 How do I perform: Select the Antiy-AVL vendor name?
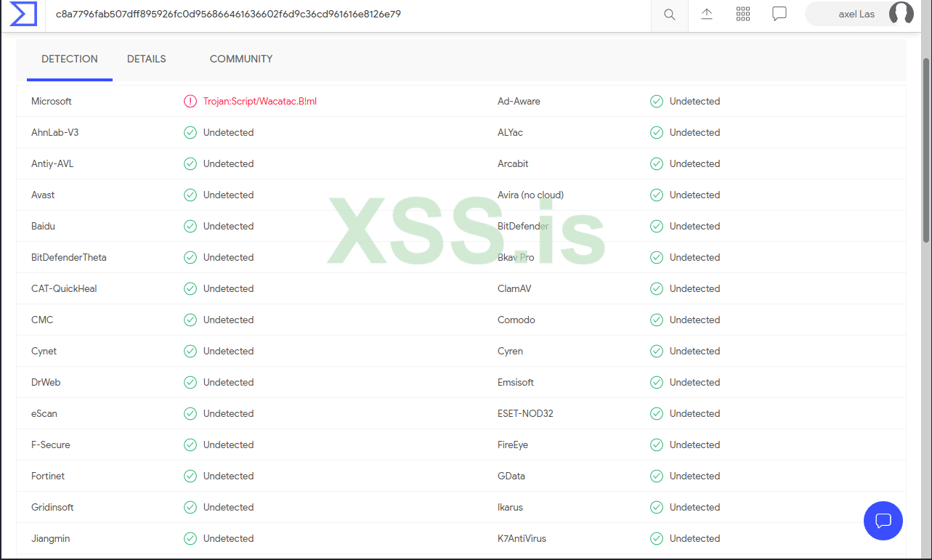tap(52, 164)
